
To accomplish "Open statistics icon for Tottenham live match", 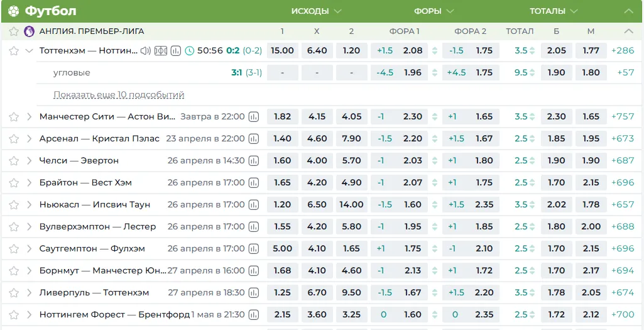I will pos(176,50).
